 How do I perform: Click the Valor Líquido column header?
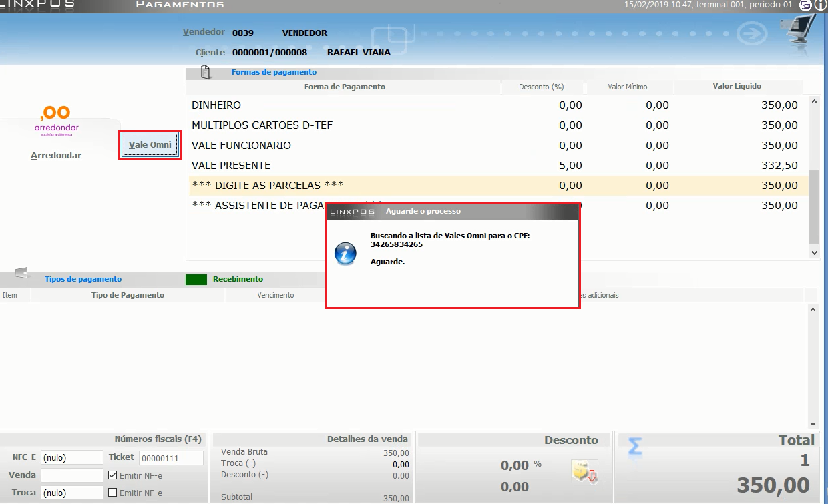click(737, 86)
